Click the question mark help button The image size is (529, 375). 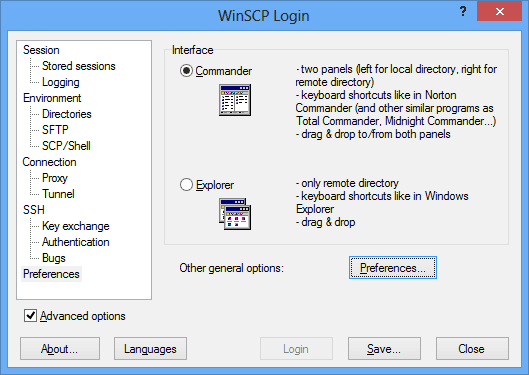463,11
